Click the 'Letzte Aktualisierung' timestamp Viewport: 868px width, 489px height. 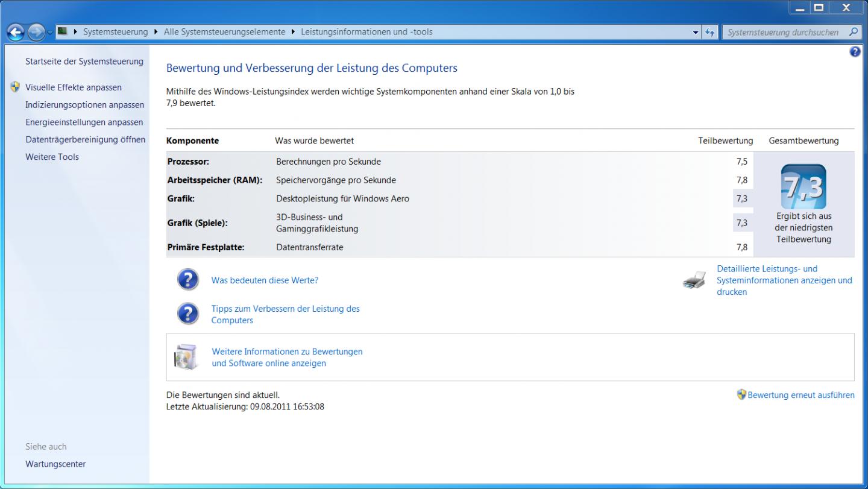pos(245,406)
